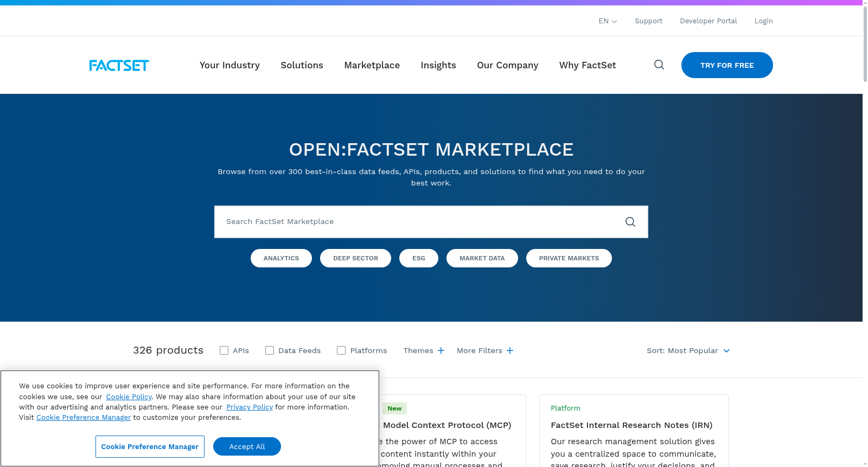Select the ANALYTICS category pill
This screenshot has width=868, height=467.
(281, 258)
